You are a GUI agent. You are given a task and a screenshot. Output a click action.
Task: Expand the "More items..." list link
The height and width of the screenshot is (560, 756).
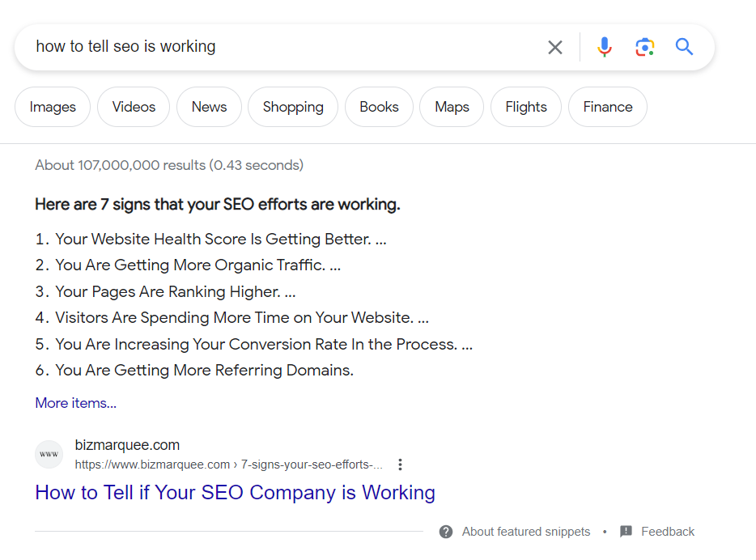[x=76, y=403]
